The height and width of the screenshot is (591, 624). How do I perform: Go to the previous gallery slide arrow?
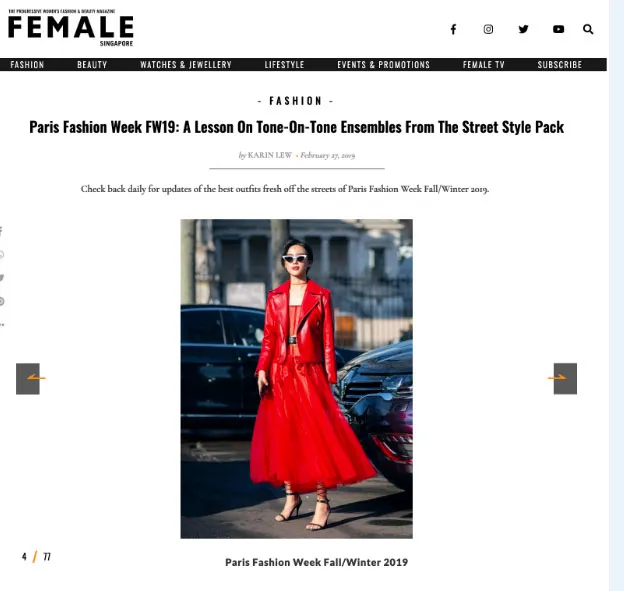pos(28,378)
